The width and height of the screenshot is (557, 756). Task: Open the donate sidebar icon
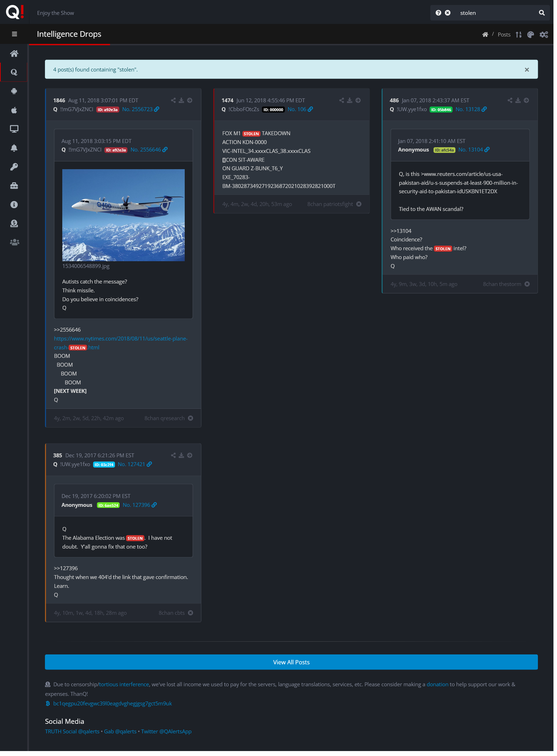click(x=14, y=223)
